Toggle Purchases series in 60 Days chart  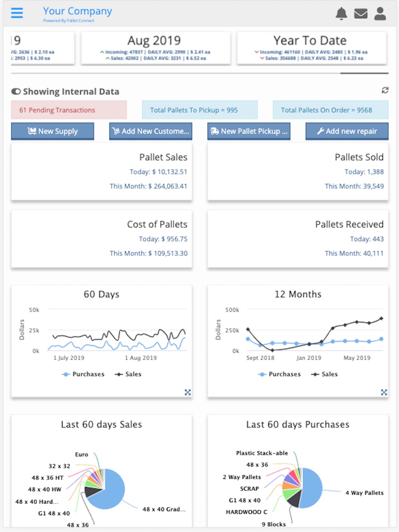click(83, 374)
